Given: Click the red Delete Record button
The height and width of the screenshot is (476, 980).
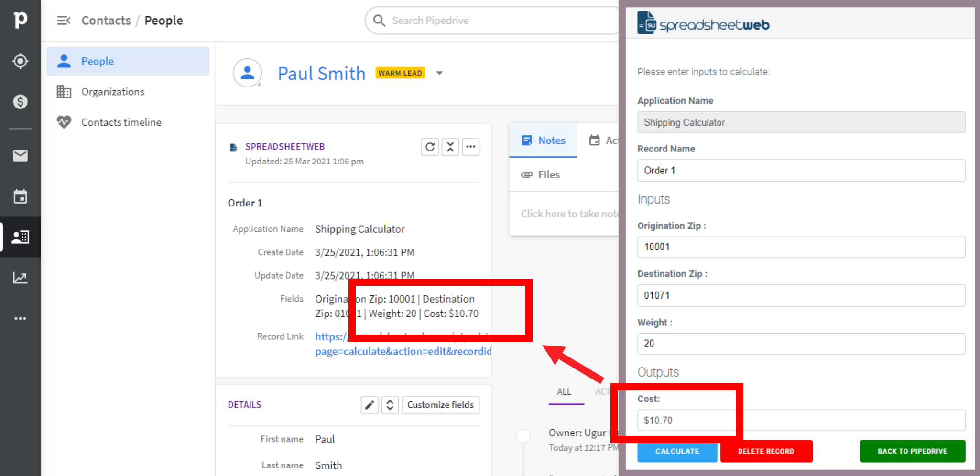Looking at the screenshot, I should [766, 451].
